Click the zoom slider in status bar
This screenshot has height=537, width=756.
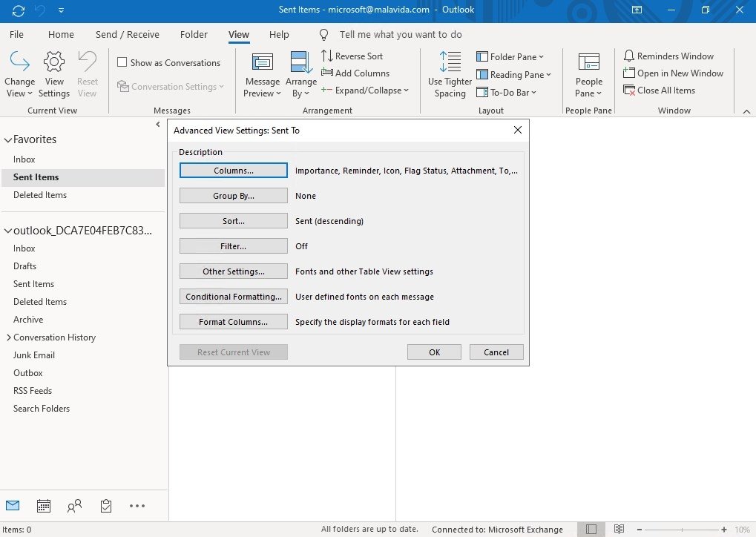682,530
